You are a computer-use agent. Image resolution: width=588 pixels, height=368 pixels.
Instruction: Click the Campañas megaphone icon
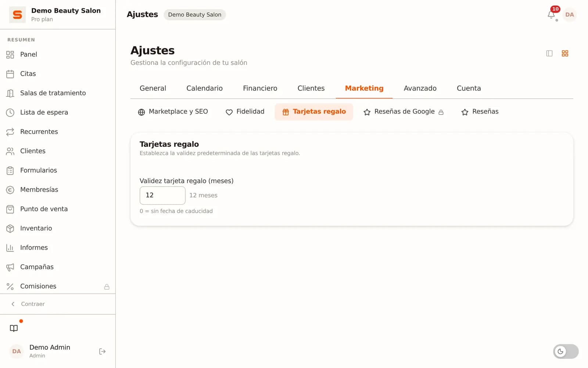(x=10, y=267)
